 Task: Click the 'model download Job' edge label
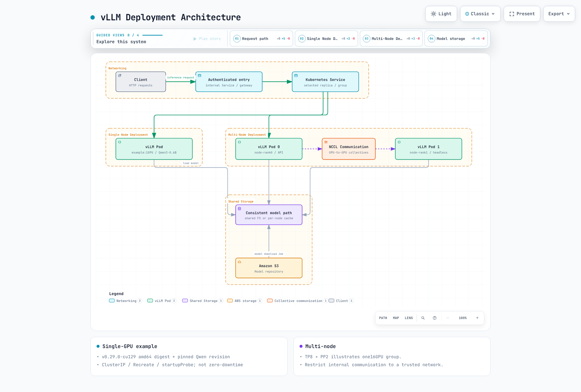point(269,254)
